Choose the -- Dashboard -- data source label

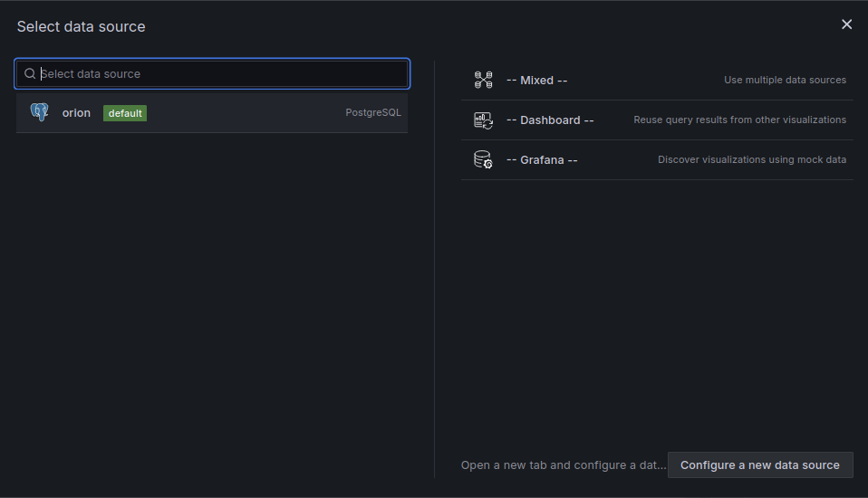pyautogui.click(x=550, y=120)
